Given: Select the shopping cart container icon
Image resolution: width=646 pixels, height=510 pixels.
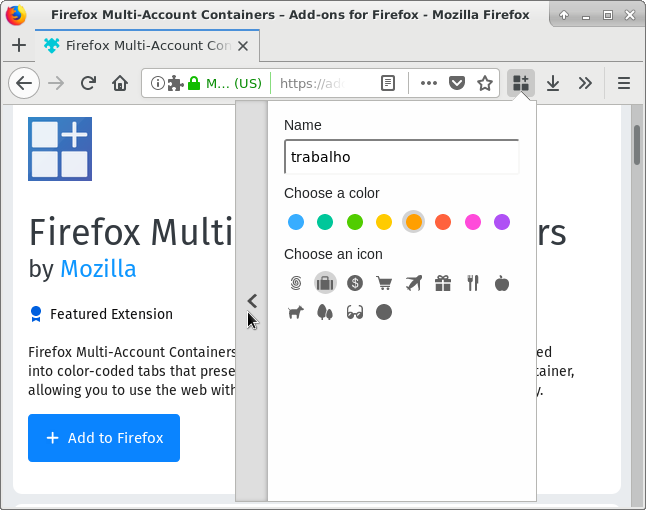Looking at the screenshot, I should tap(384, 283).
